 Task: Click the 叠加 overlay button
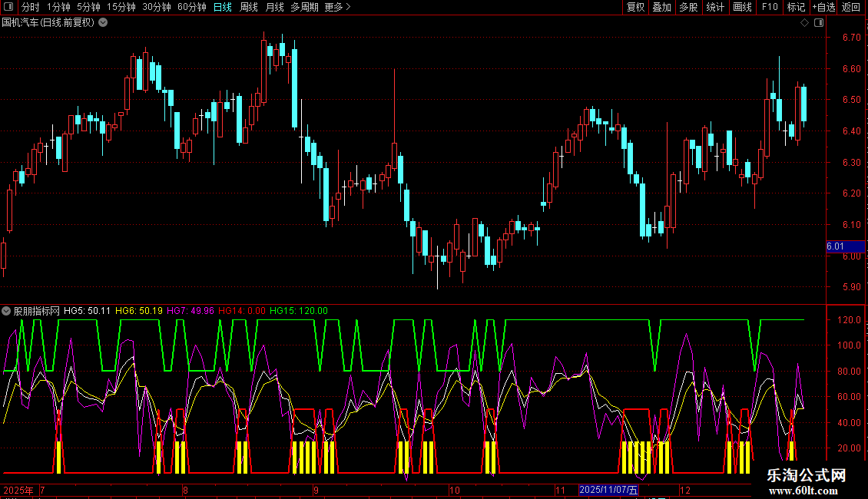pyautogui.click(x=661, y=7)
